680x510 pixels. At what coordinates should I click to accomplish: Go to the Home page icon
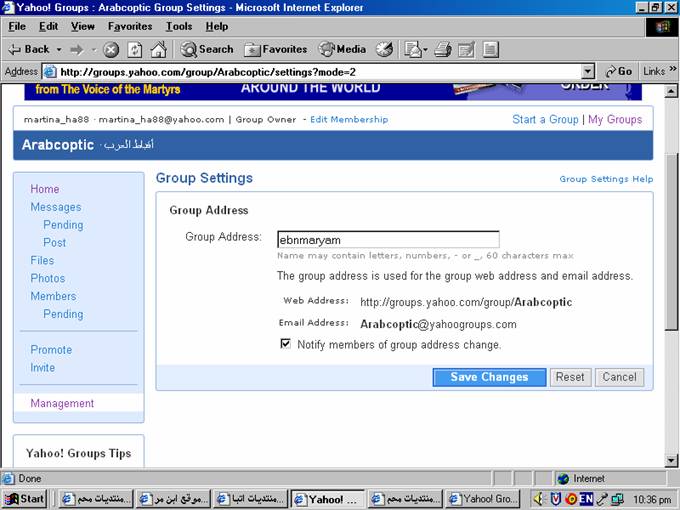tap(159, 50)
